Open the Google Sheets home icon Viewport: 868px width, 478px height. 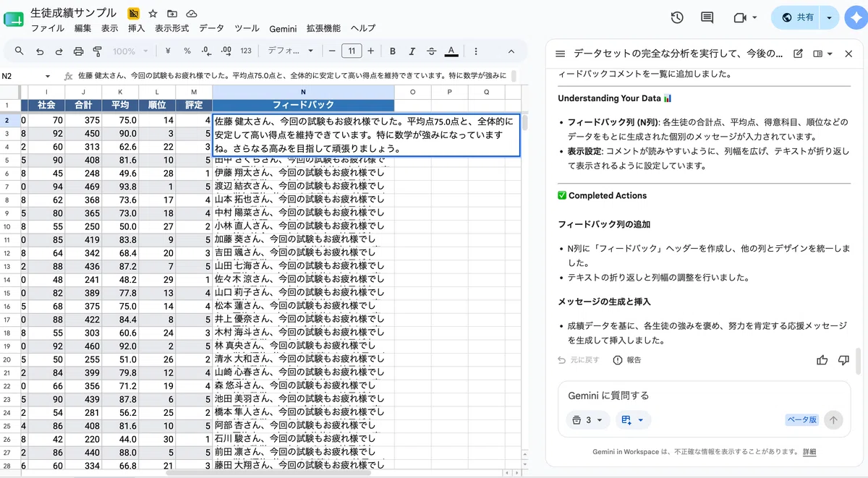14,19
